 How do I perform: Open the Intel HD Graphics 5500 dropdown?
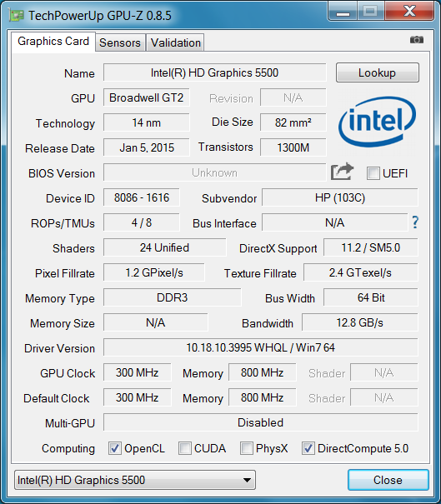coord(135,480)
